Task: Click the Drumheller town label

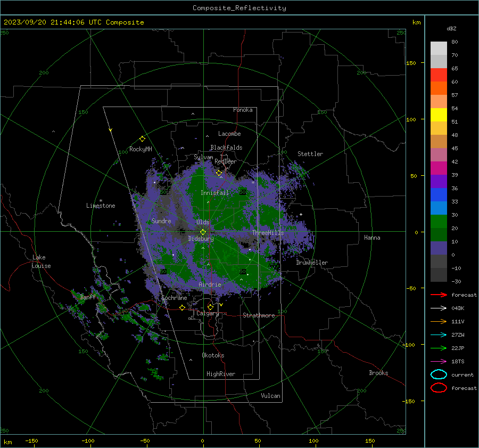Action: click(x=312, y=263)
